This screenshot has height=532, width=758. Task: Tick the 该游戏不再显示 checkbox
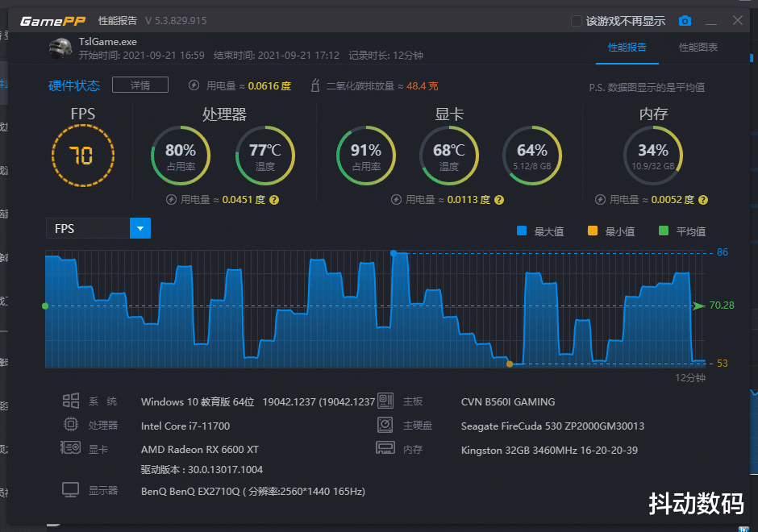[x=577, y=21]
